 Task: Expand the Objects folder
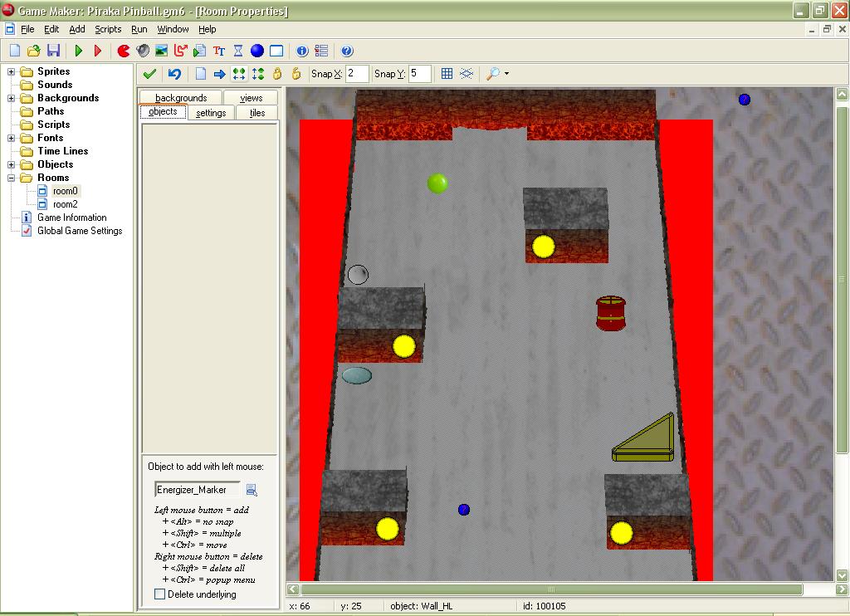pyautogui.click(x=12, y=164)
